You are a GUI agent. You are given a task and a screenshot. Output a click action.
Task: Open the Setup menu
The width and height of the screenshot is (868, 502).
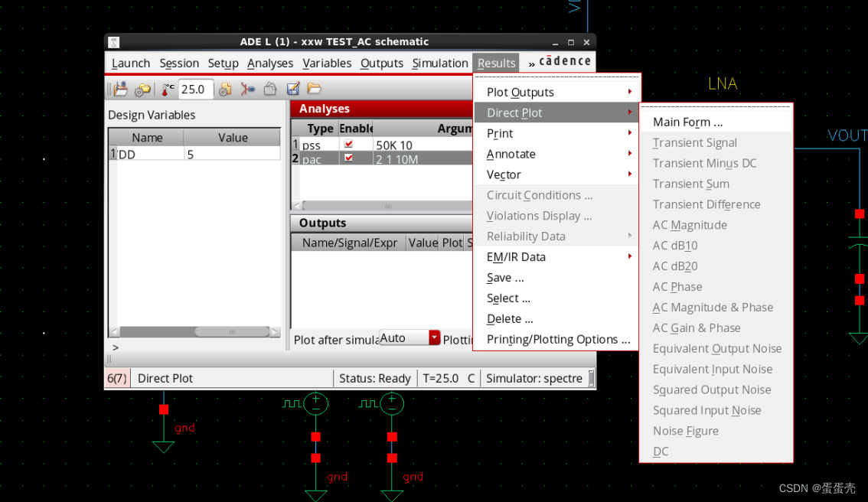click(223, 63)
